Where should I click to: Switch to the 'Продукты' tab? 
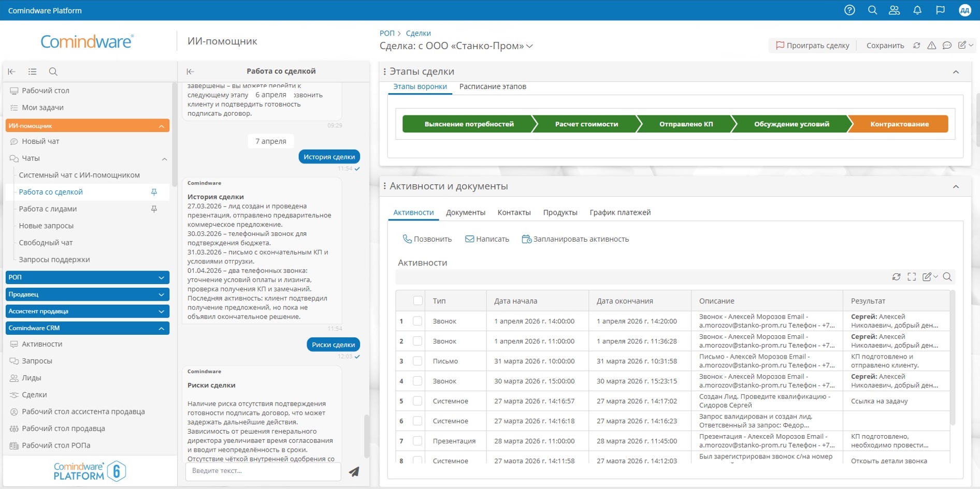(560, 213)
